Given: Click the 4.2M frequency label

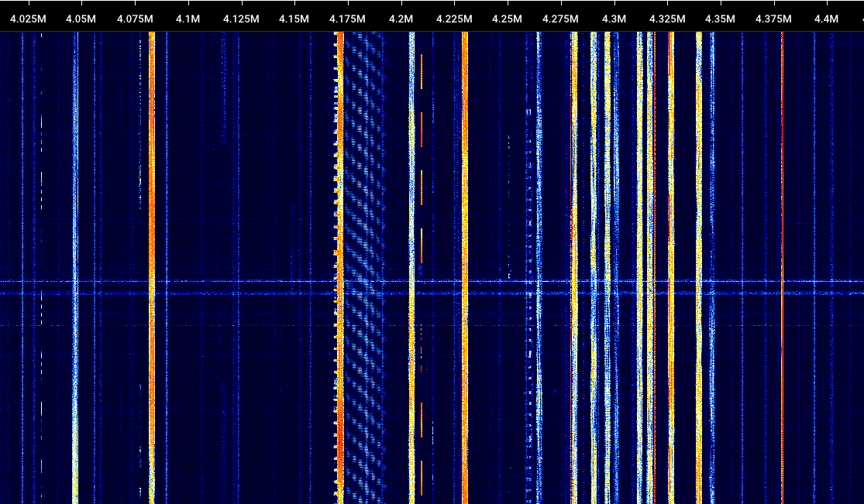Looking at the screenshot, I should [x=401, y=19].
